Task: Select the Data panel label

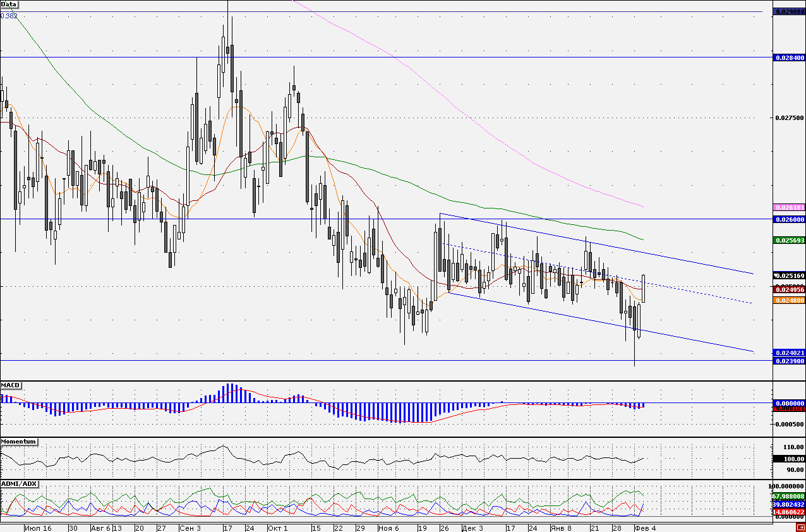Action: pyautogui.click(x=9, y=4)
